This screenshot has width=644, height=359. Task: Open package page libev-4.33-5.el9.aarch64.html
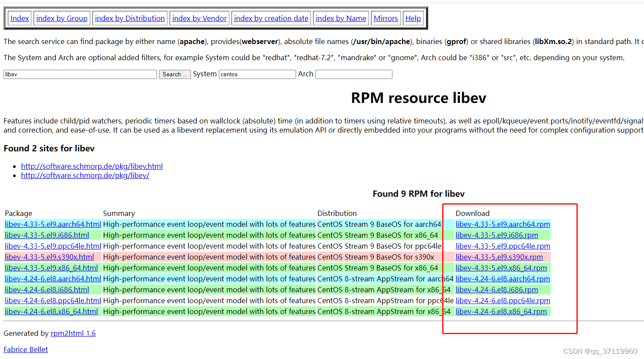pyautogui.click(x=53, y=224)
